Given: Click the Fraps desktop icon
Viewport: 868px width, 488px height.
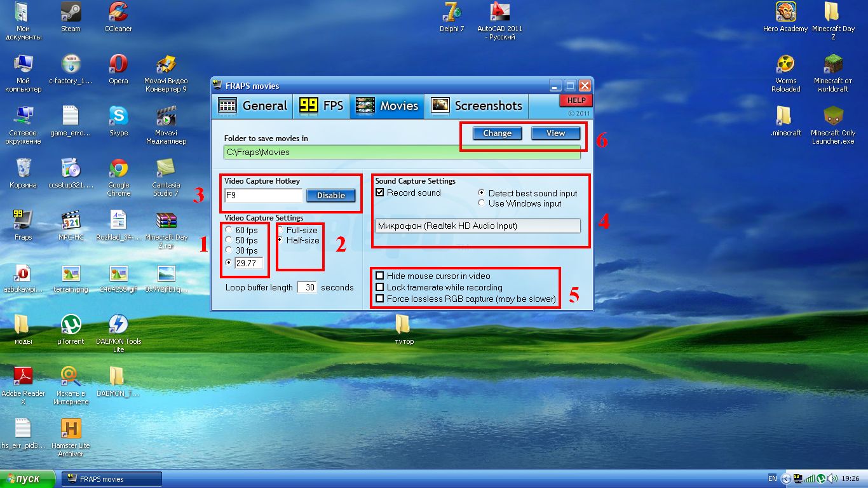Looking at the screenshot, I should tap(23, 220).
